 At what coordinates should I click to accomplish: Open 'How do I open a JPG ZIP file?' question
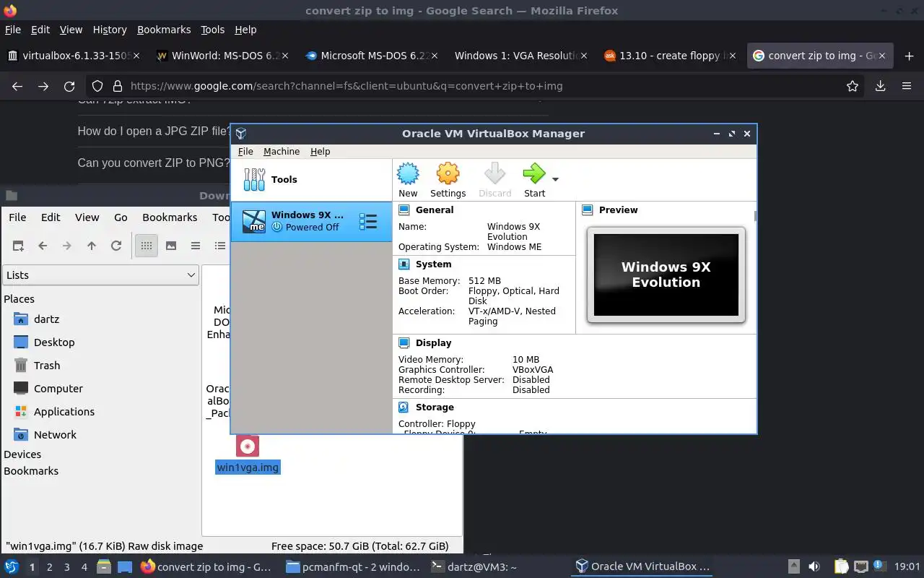(154, 131)
